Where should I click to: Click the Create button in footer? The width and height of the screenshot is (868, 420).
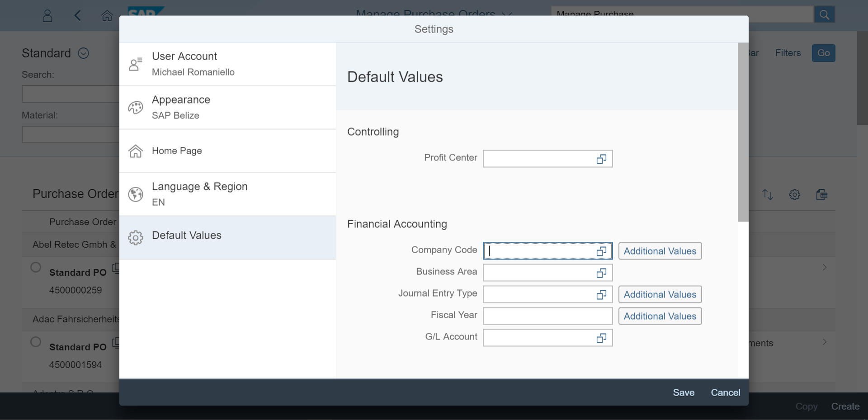tap(845, 406)
